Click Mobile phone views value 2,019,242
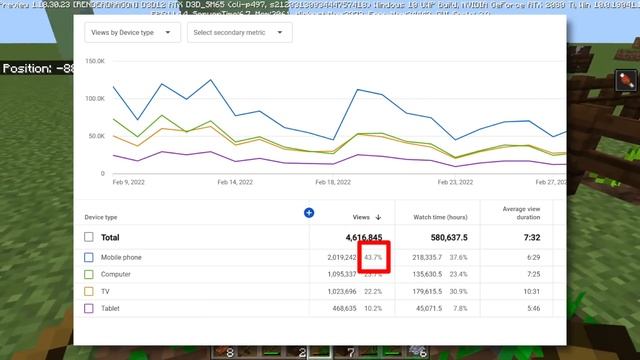 (x=342, y=258)
